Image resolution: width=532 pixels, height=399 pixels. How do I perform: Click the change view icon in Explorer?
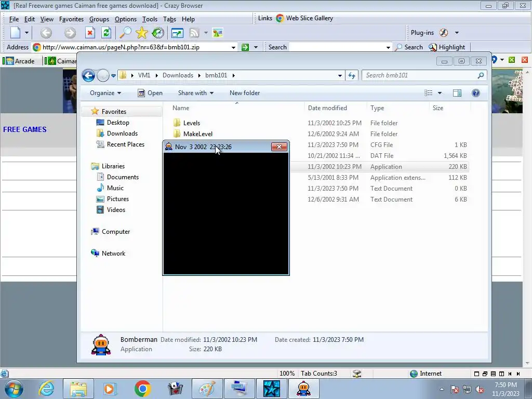[429, 93]
